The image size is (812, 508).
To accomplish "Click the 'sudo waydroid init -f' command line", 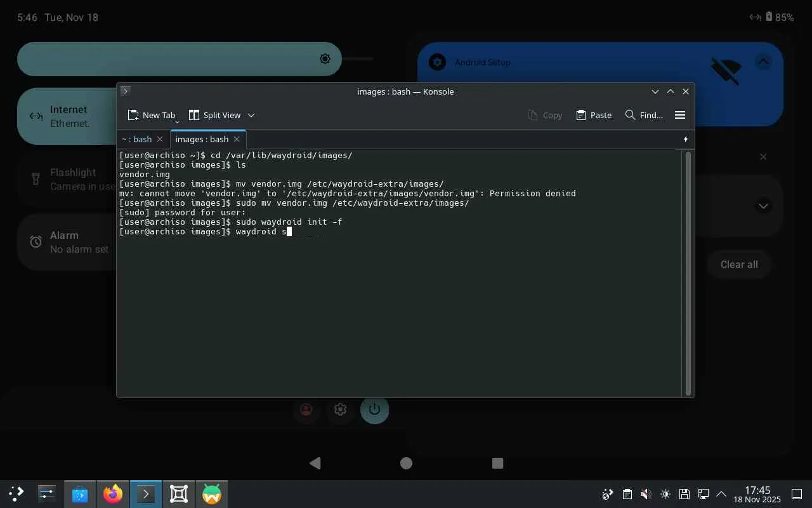I will tap(231, 222).
